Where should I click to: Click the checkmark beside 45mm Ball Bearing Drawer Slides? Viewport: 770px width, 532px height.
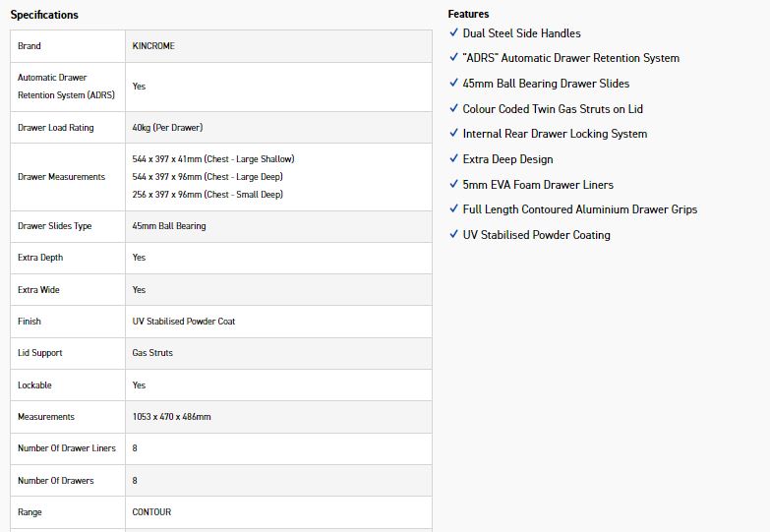[x=453, y=83]
